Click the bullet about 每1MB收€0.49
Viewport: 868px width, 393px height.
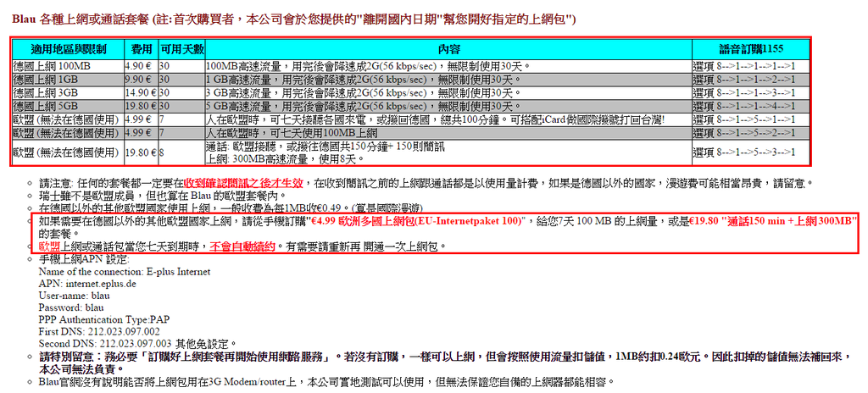tap(231, 208)
